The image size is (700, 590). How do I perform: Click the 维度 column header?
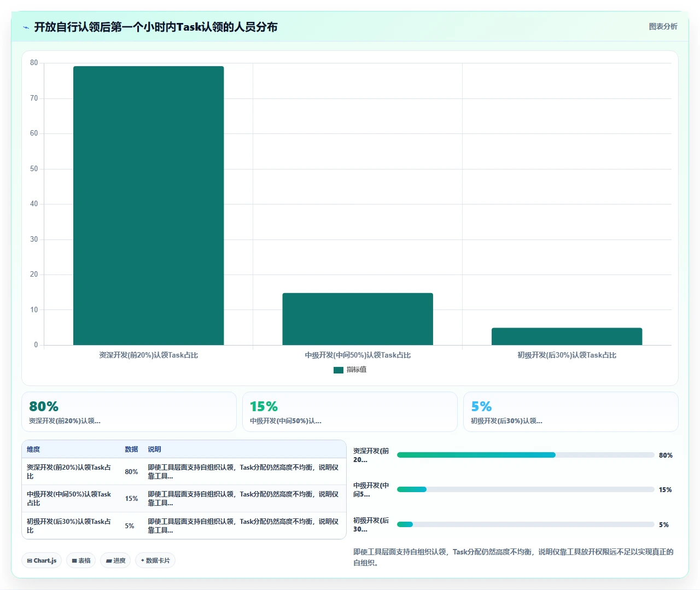(33, 449)
